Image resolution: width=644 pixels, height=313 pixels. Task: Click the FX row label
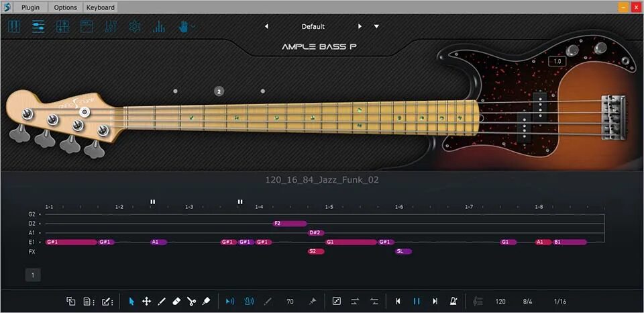click(x=32, y=251)
